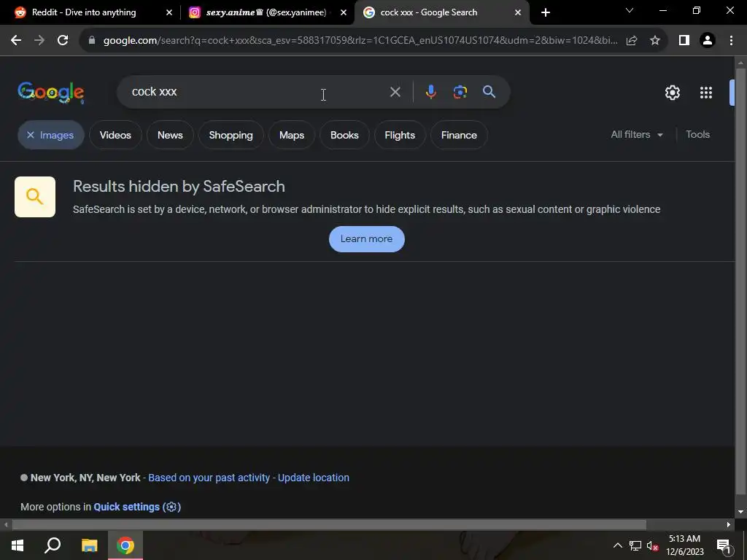
Task: Open the Chrome profile avatar
Action: click(708, 41)
